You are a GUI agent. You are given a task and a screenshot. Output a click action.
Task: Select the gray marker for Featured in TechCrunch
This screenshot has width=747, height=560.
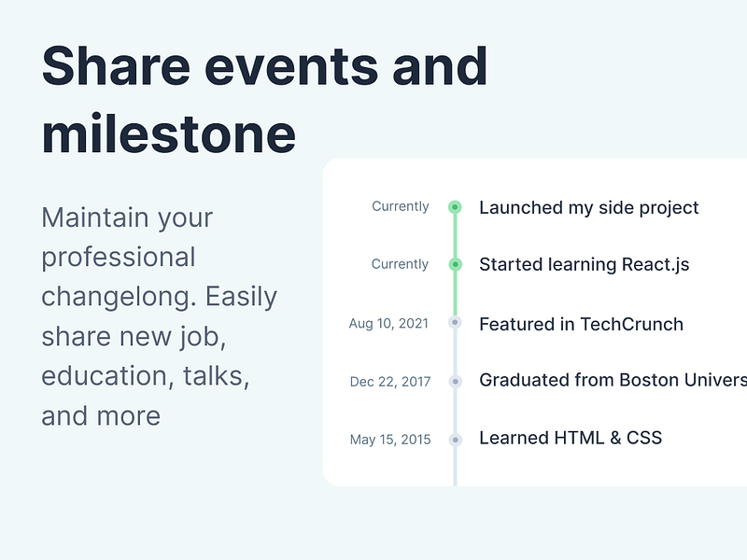pos(455,322)
